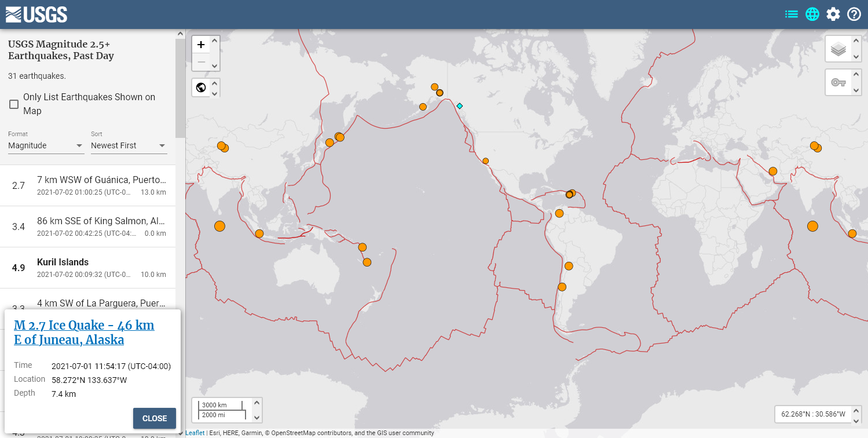Open the settings gear icon
The image size is (868, 438).
click(x=833, y=14)
